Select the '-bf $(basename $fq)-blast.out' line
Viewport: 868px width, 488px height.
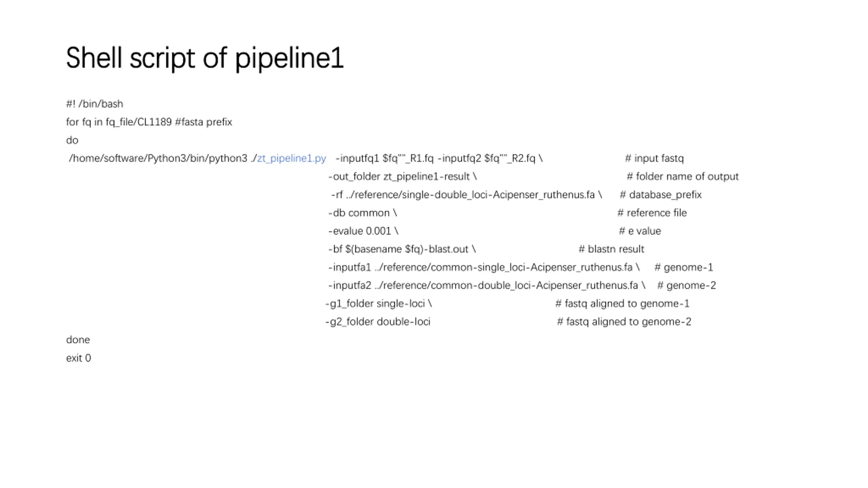(402, 249)
